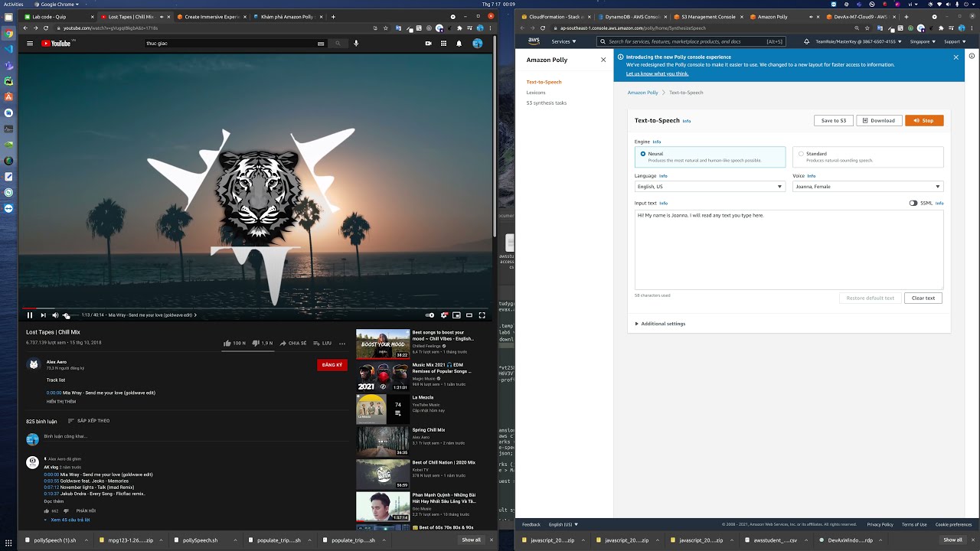Skip to the next YouTube video
The image size is (980, 551).
[x=43, y=315]
